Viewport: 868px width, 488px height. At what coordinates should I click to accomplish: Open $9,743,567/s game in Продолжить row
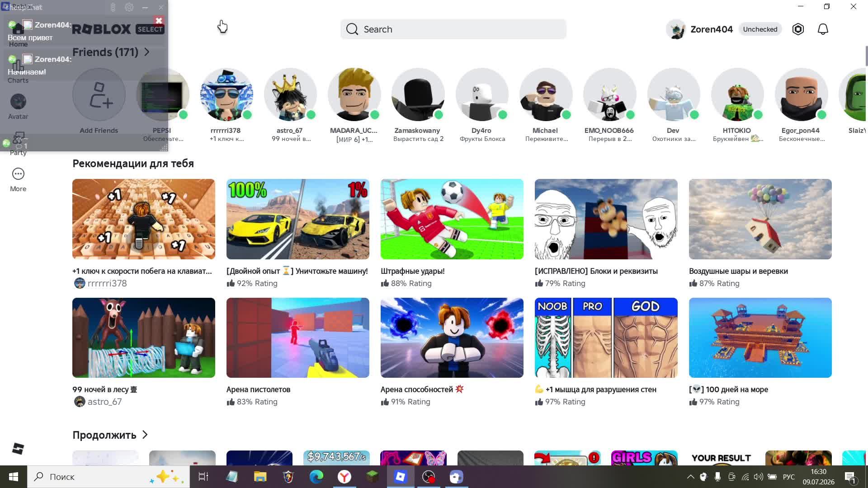point(336,458)
